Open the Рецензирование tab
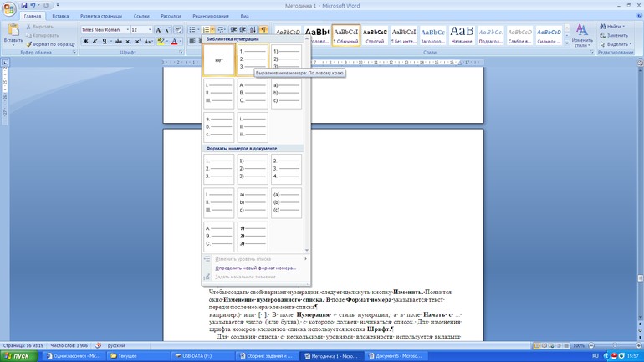 211,16
